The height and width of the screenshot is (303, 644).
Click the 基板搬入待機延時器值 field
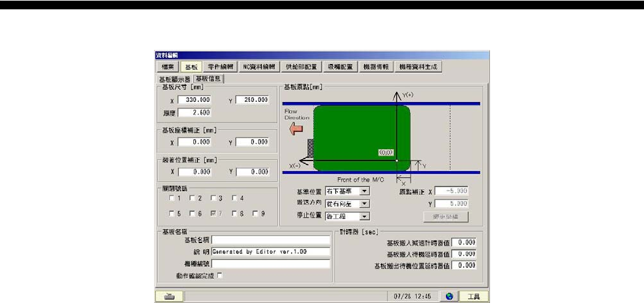(x=464, y=254)
